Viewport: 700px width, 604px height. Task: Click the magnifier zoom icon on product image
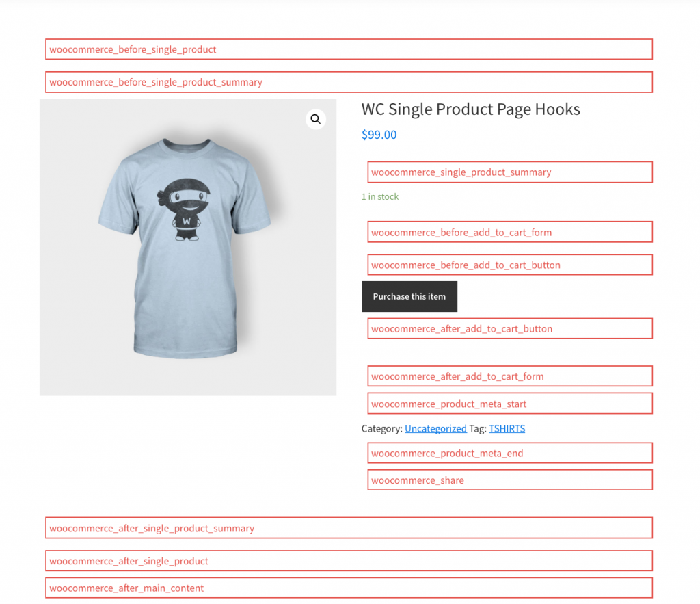coord(316,119)
